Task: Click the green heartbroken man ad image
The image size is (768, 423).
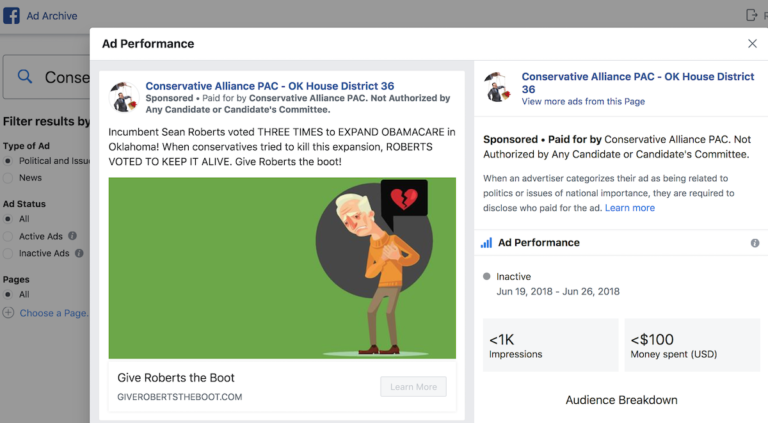Action: point(282,268)
